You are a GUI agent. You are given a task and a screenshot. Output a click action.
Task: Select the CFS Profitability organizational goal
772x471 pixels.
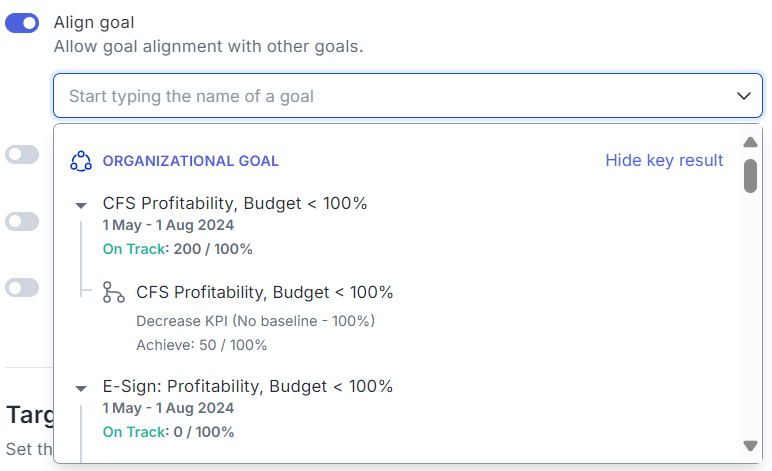pos(235,203)
